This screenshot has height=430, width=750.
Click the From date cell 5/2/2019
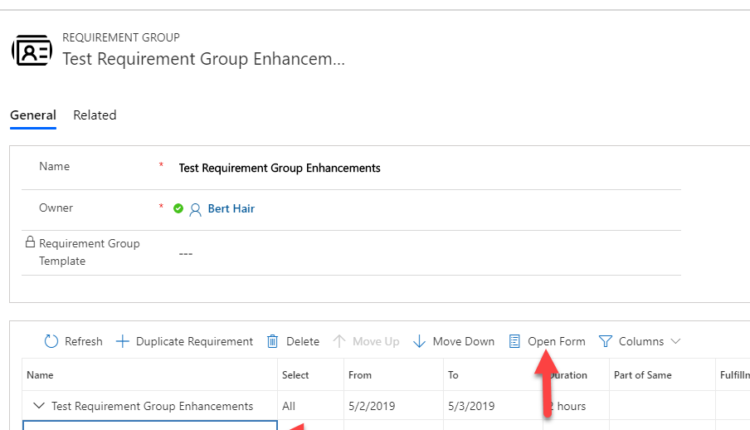coord(364,406)
